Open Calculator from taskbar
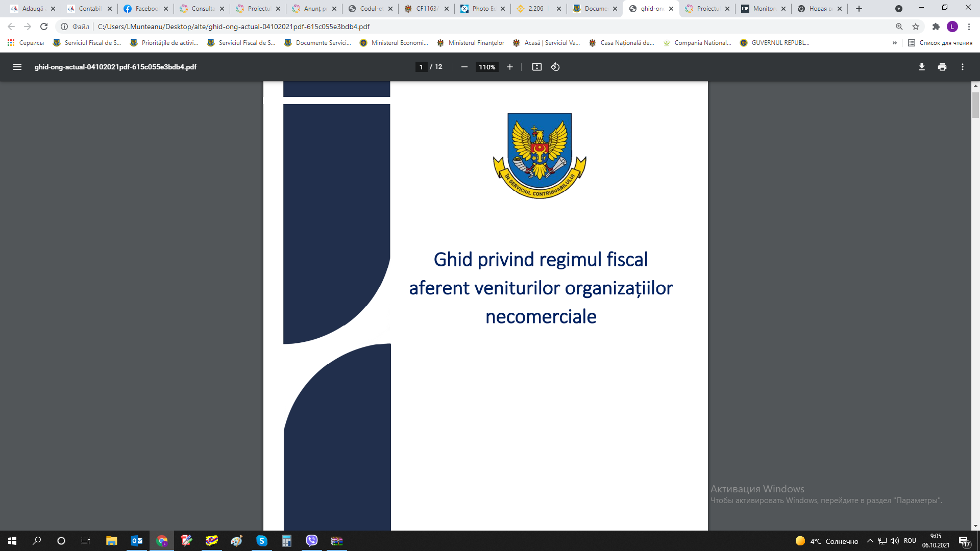 (287, 541)
